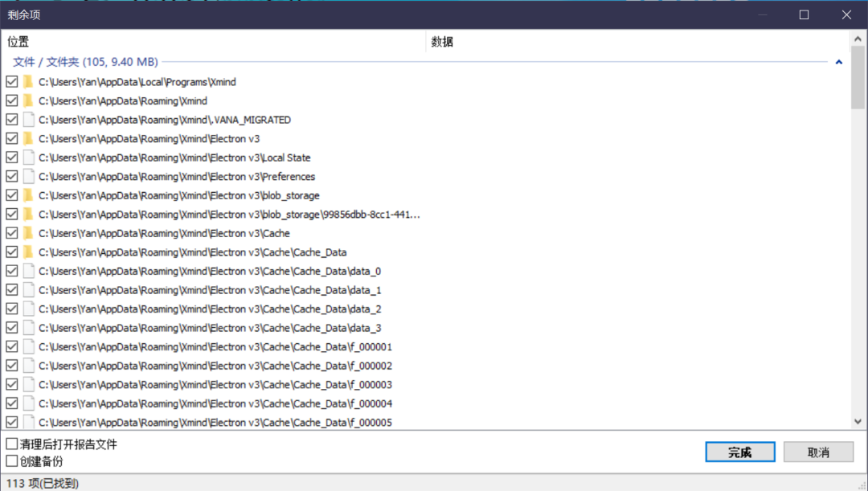This screenshot has height=491, width=868.
Task: Uncheck the .VANA_MIGRATED file checkbox
Action: coord(11,120)
